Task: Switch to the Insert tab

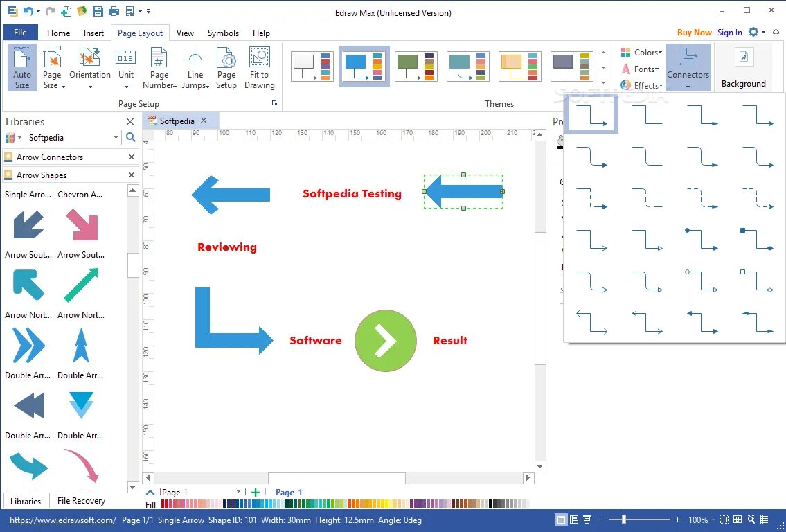Action: pyautogui.click(x=93, y=33)
